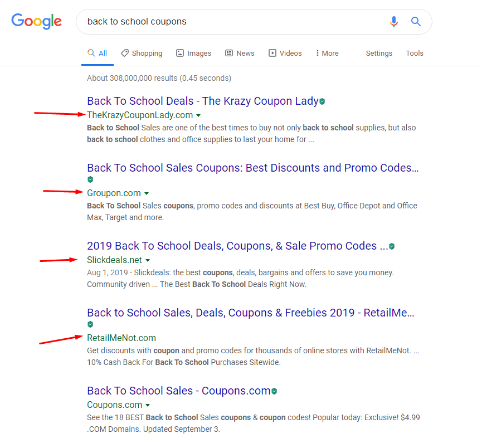Expand the Groupon.com URL dropdown arrow
The width and height of the screenshot is (482, 448).
tap(146, 193)
